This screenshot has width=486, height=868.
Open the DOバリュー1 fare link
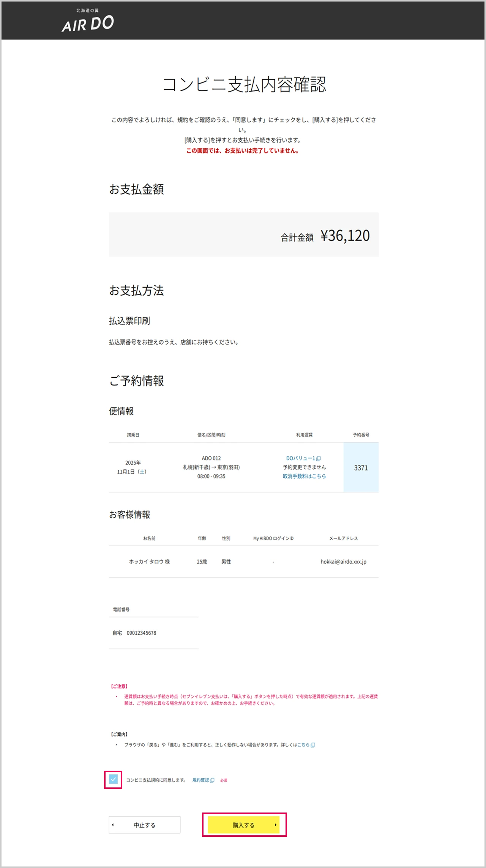click(x=300, y=458)
